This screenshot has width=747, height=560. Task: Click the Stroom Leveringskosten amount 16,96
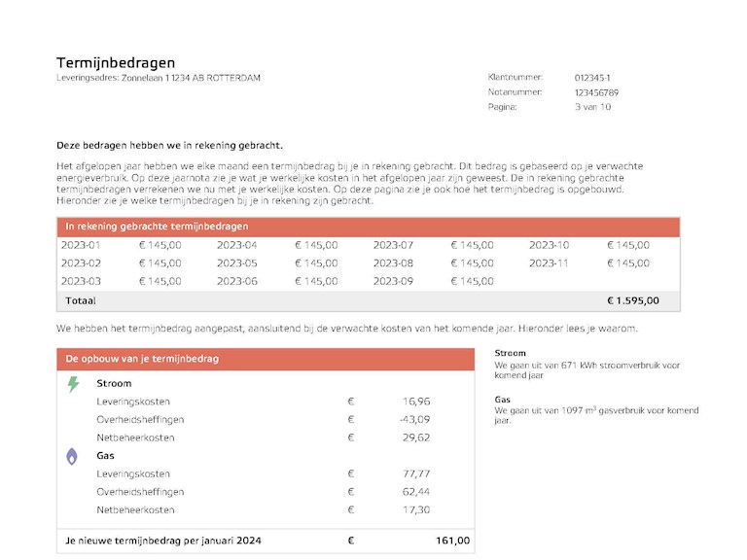[x=414, y=402]
